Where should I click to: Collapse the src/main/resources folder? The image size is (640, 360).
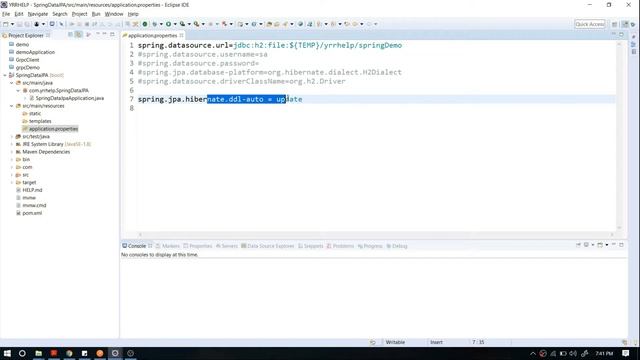tap(12, 106)
